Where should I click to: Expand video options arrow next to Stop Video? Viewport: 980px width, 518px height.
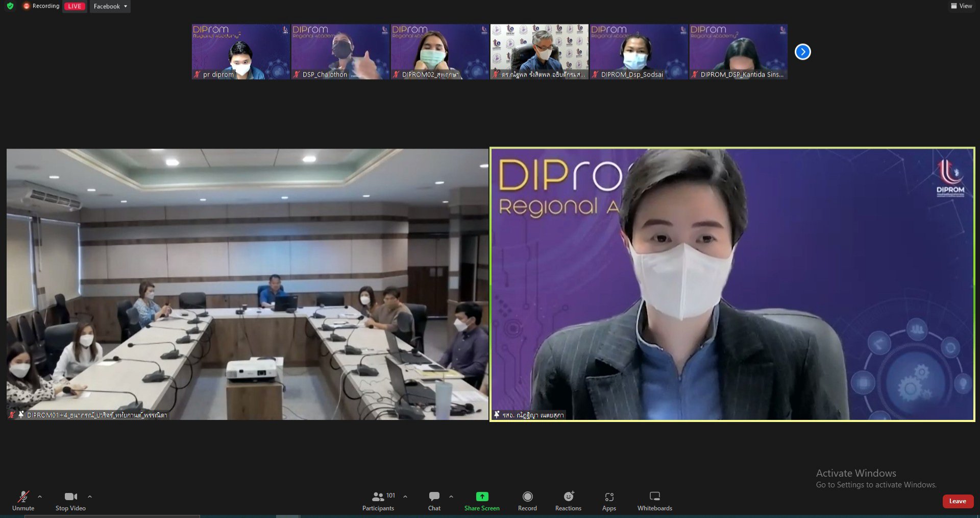click(90, 497)
